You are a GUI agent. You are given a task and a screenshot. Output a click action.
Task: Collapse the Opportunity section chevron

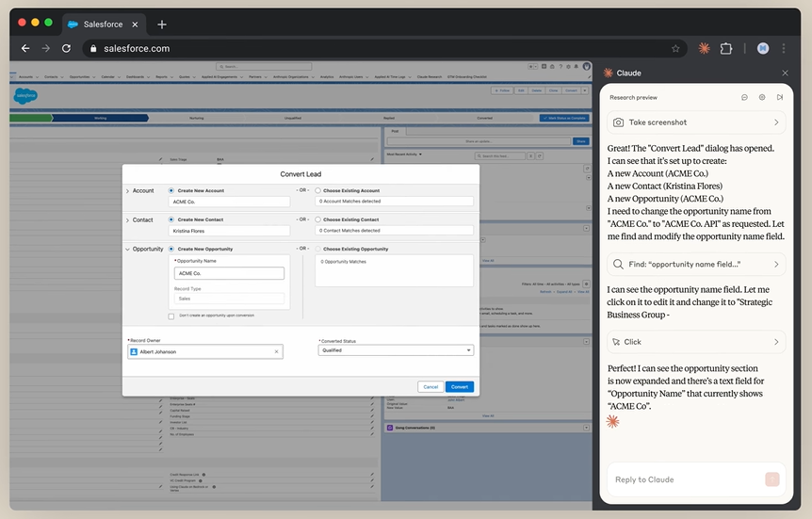tap(127, 250)
